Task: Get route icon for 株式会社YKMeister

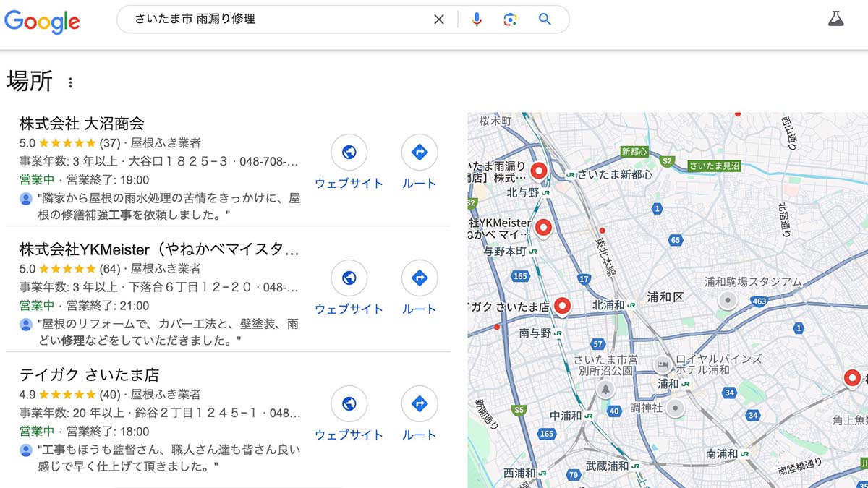Action: coord(420,278)
